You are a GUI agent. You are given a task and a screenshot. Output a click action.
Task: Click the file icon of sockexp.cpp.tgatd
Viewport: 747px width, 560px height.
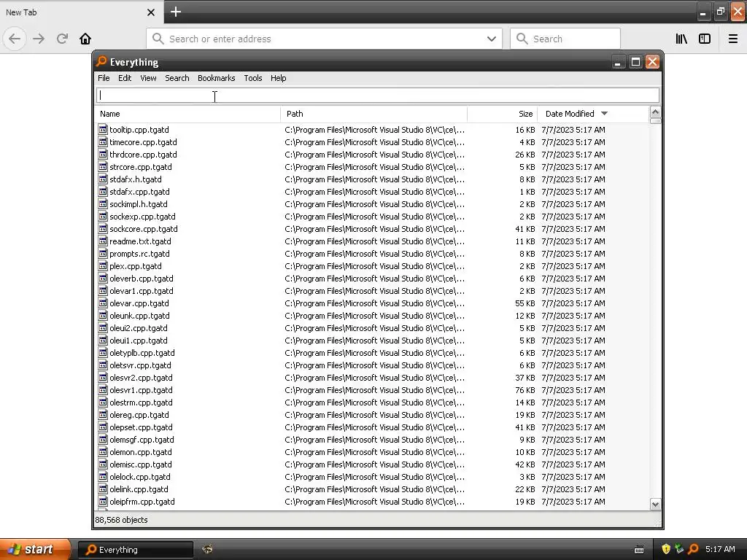[x=103, y=216]
